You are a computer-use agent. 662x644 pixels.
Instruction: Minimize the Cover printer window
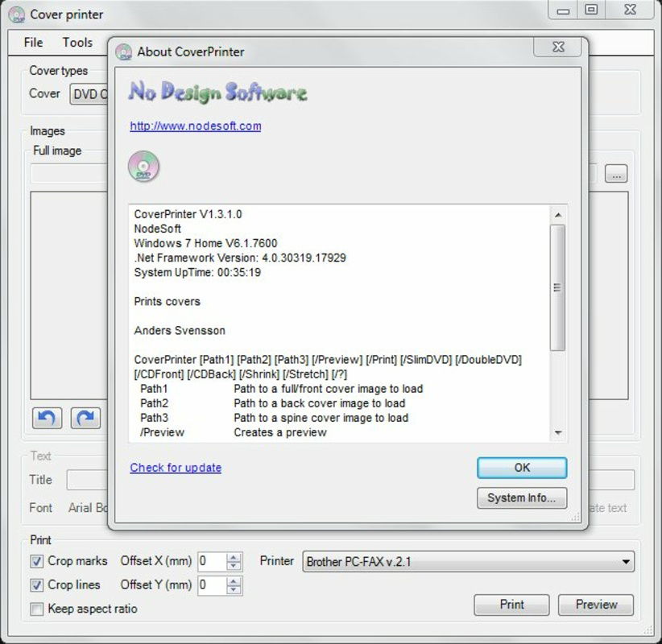pyautogui.click(x=563, y=10)
